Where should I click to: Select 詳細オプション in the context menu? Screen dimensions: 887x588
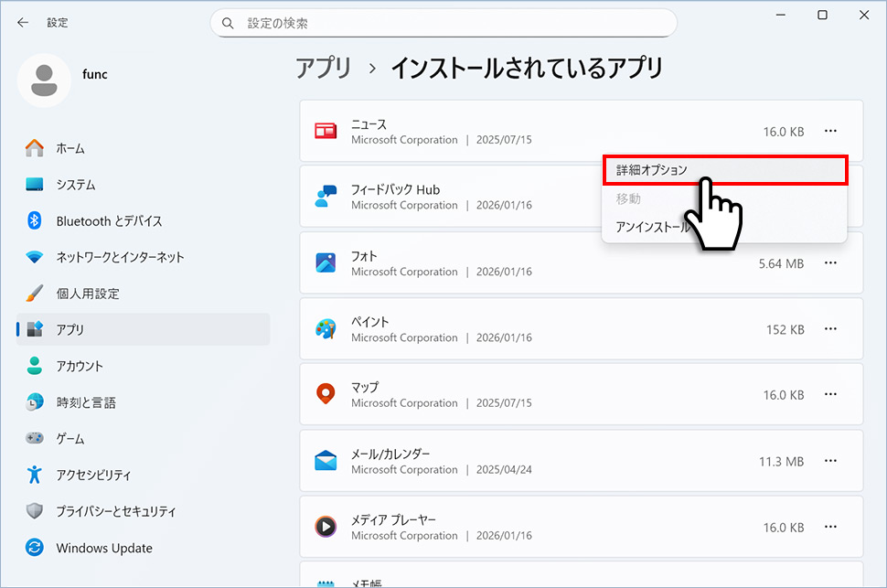(725, 169)
